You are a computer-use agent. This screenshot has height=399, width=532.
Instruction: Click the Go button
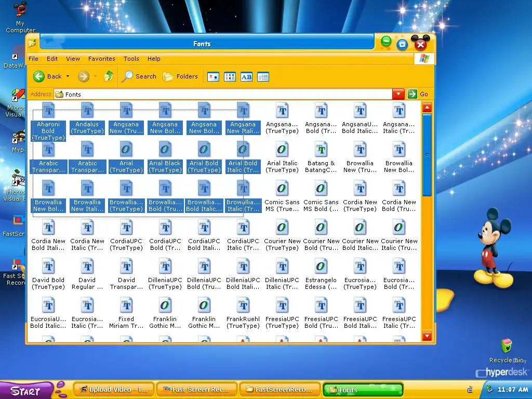[418, 94]
